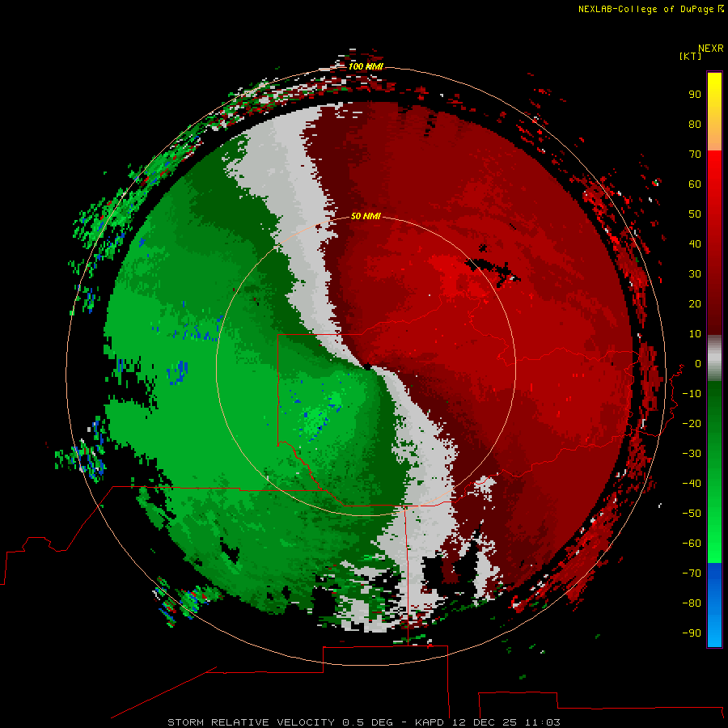The image size is (728, 728).
Task: Click the 10 value on the velocity scale
Action: coord(695,334)
